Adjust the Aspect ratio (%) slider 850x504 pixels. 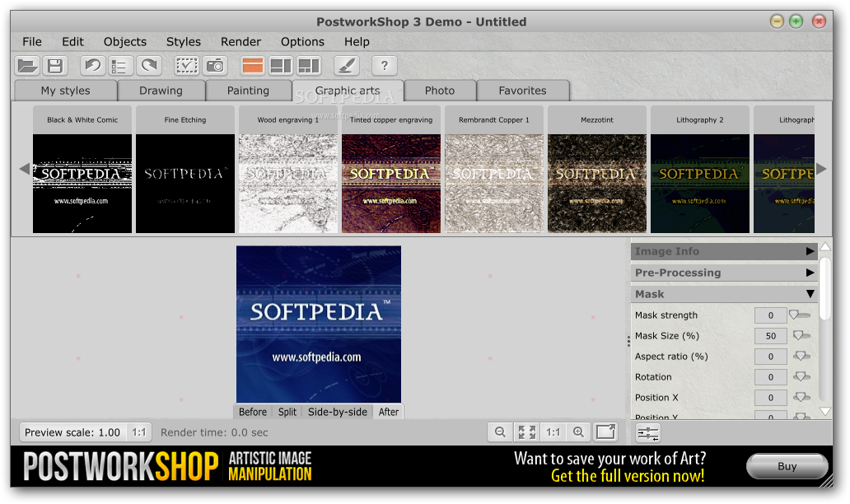coord(801,356)
